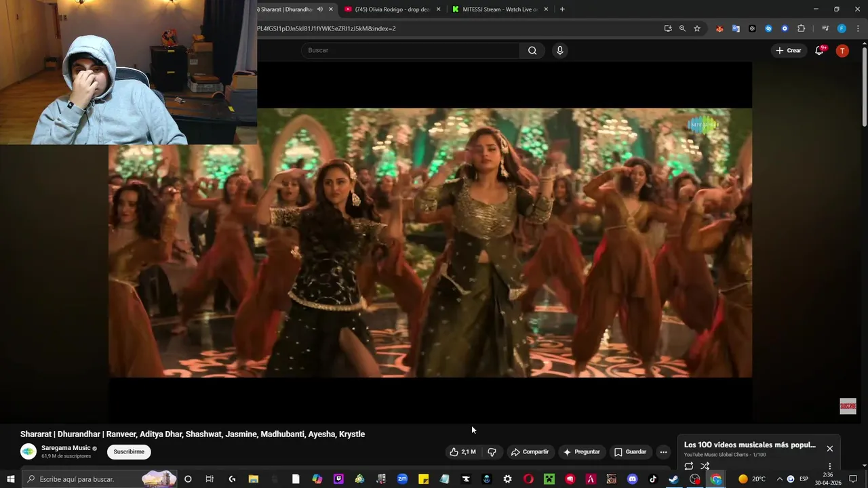The image size is (868, 488).
Task: Open the blue circle extension icon
Action: 785,28
